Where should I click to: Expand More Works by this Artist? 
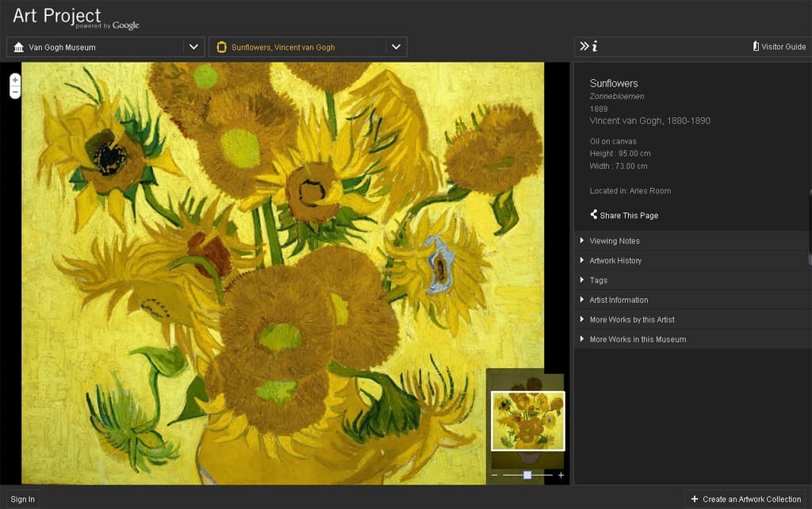tap(632, 320)
